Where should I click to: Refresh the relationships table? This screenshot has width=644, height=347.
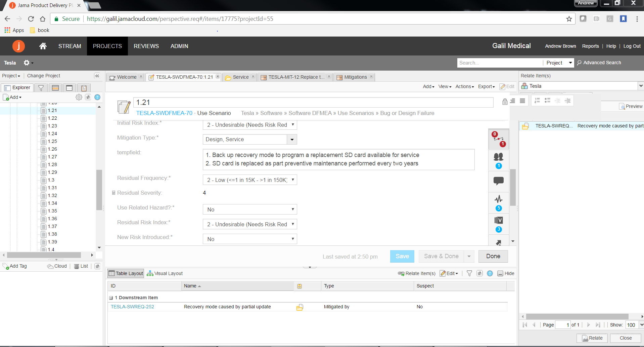(480, 273)
